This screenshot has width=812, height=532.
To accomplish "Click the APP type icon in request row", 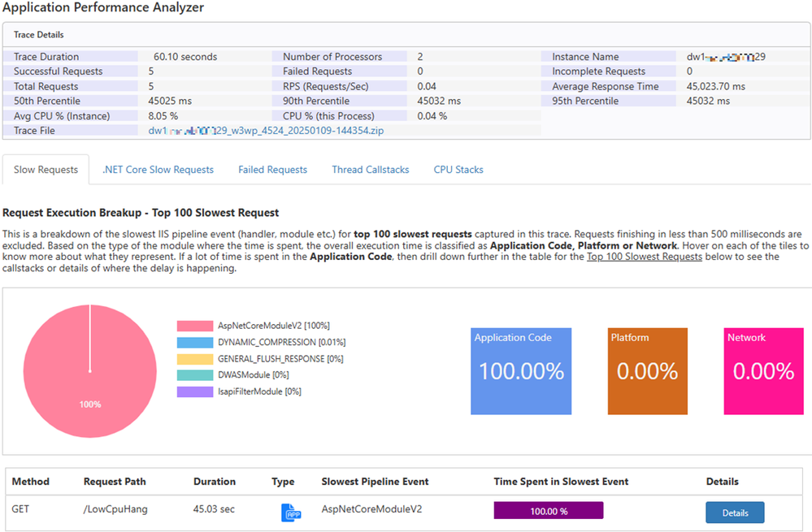I will [290, 512].
